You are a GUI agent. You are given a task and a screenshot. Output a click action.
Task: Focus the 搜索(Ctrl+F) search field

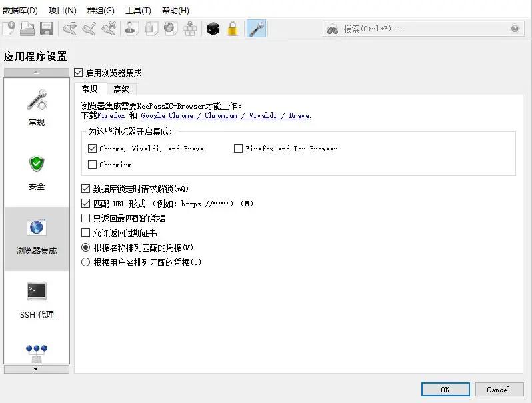423,29
